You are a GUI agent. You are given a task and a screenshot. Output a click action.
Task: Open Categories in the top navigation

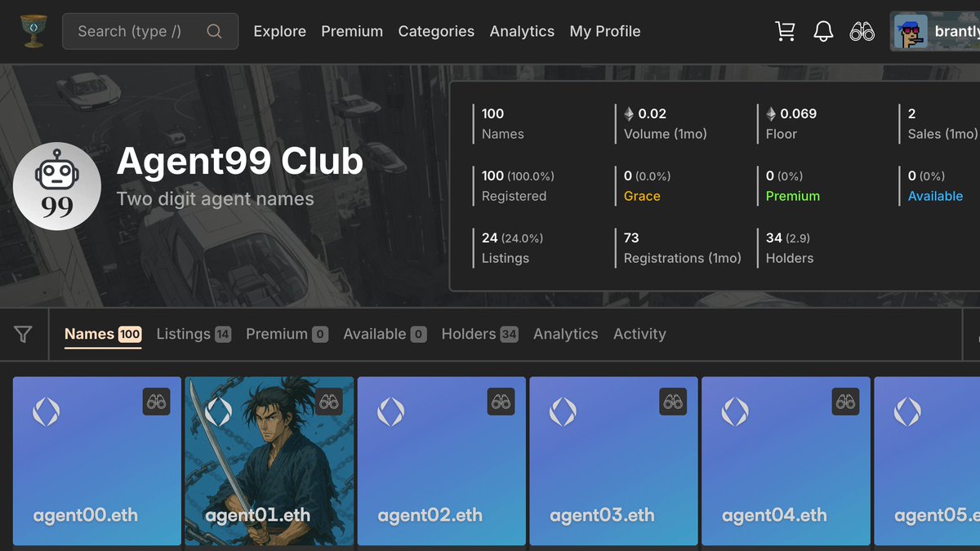(436, 31)
